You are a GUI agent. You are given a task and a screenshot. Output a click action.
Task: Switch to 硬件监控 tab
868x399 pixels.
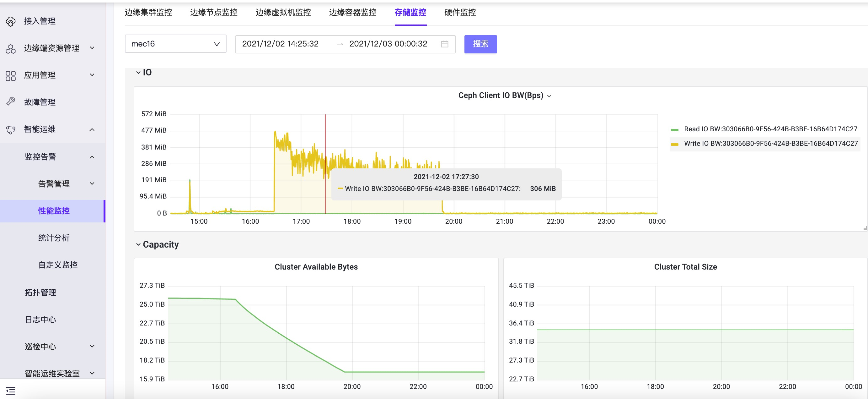pos(460,13)
